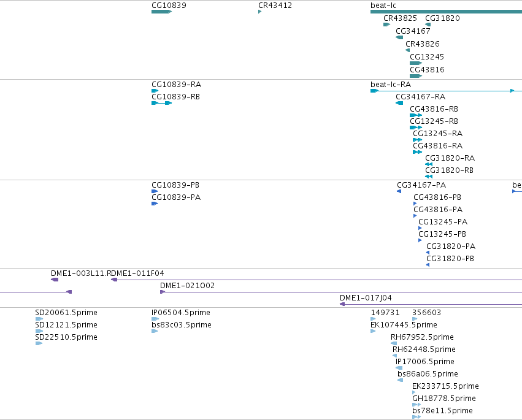The width and height of the screenshot is (522, 420).
Task: Select the IP17006.5prime EST label
Action: (x=425, y=362)
